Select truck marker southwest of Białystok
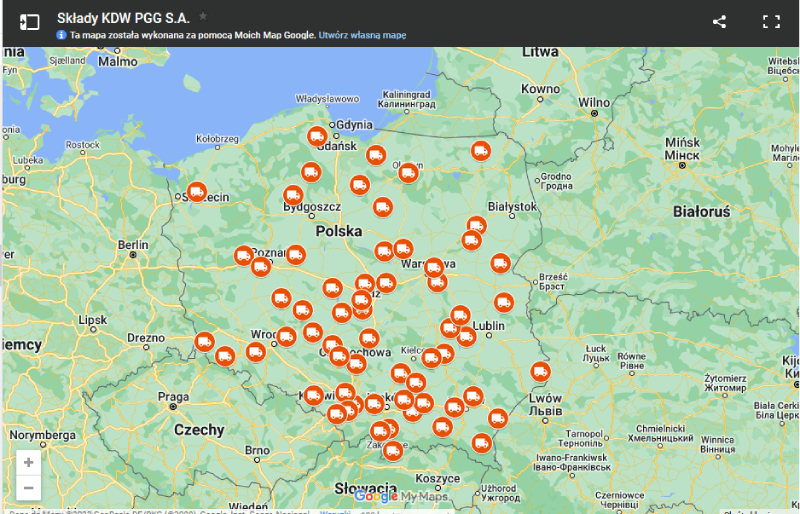The image size is (800, 514). 477,225
